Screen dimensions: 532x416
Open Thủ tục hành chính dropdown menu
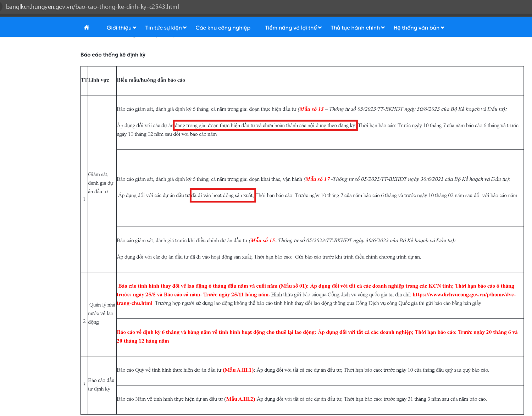click(357, 28)
